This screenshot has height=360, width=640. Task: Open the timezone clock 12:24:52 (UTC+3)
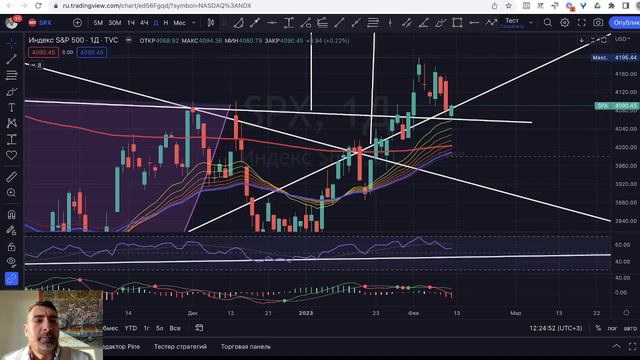click(x=556, y=328)
